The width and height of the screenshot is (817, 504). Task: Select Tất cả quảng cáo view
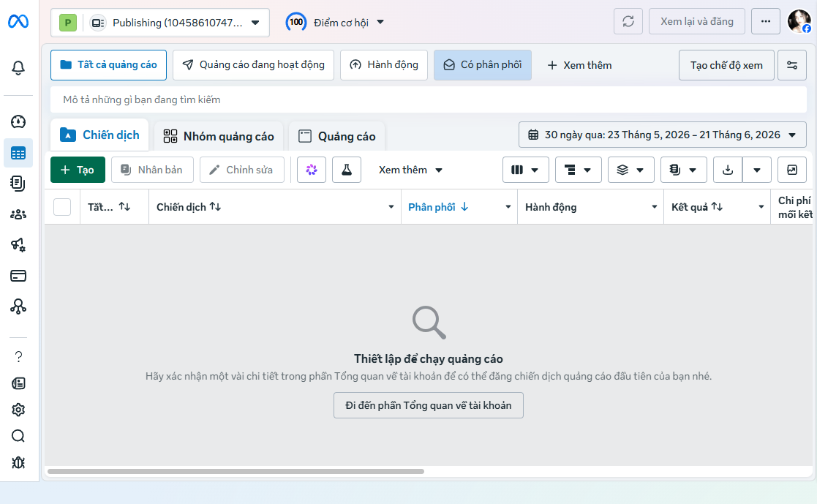108,65
